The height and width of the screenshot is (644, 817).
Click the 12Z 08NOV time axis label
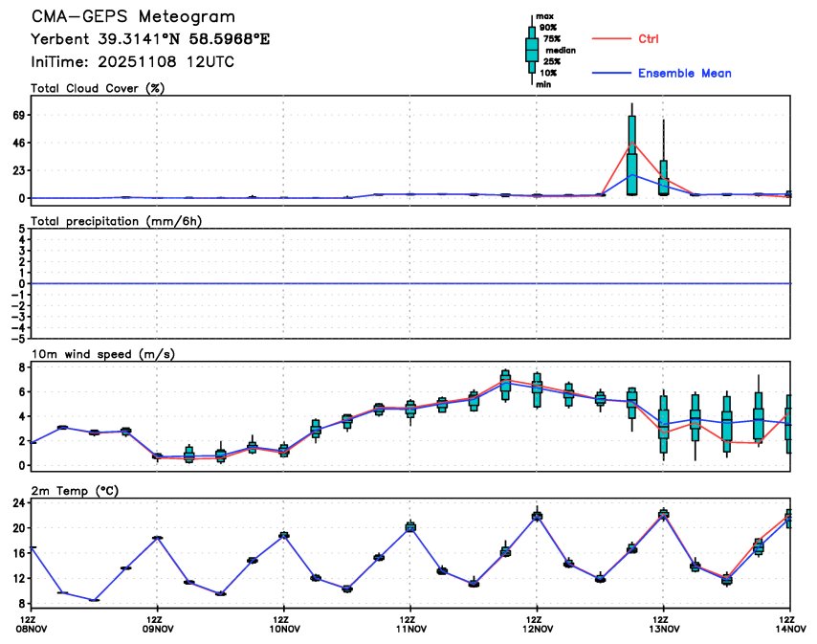(32, 624)
